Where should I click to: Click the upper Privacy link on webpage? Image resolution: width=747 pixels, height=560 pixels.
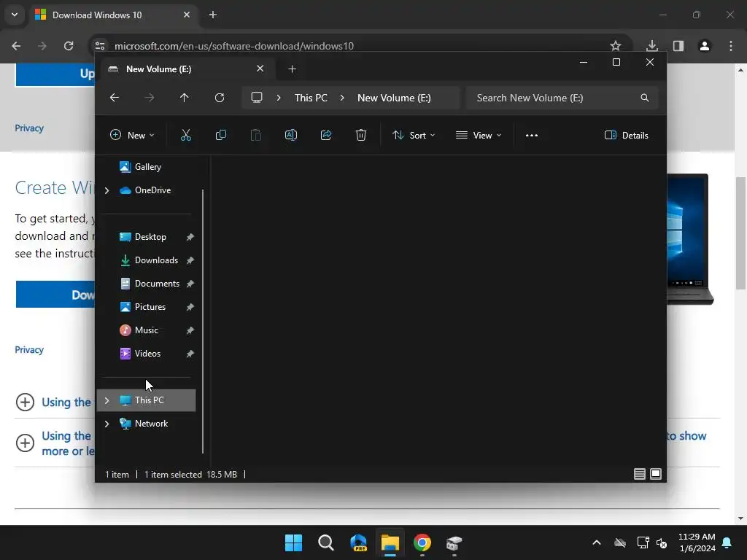(x=29, y=128)
